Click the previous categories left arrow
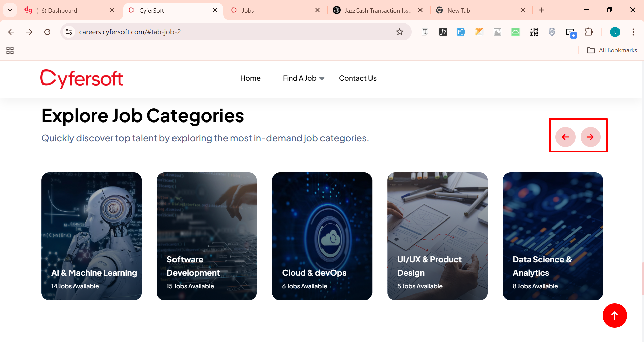The height and width of the screenshot is (342, 644). [565, 137]
